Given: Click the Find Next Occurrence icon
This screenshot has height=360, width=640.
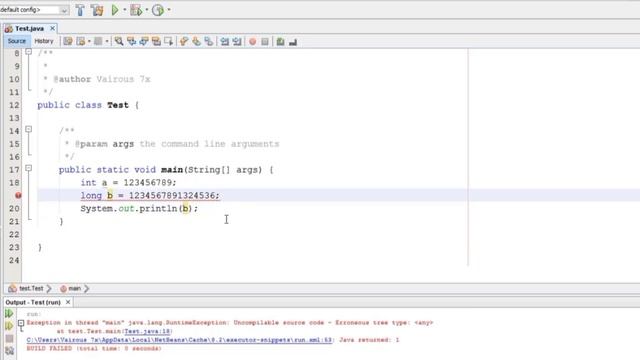Looking at the screenshot, I should (x=144, y=41).
